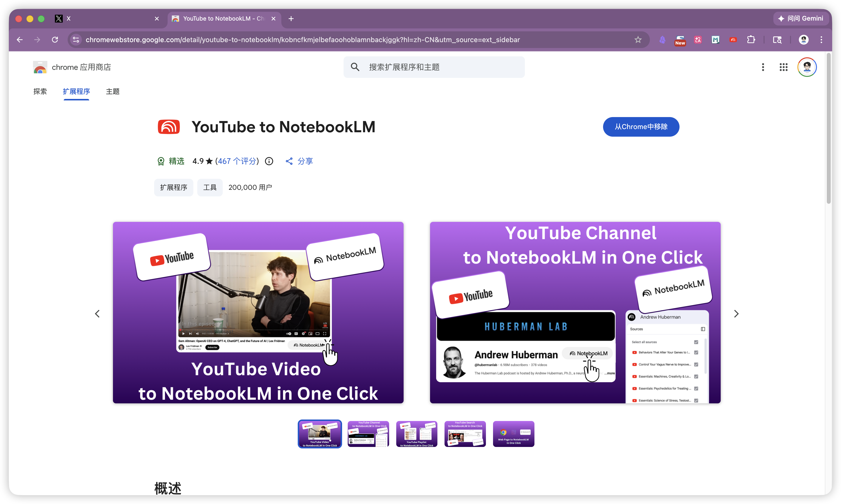Viewport: 841px width, 504px height.
Task: Advance to the next screenshot in the carousel
Action: click(x=736, y=313)
